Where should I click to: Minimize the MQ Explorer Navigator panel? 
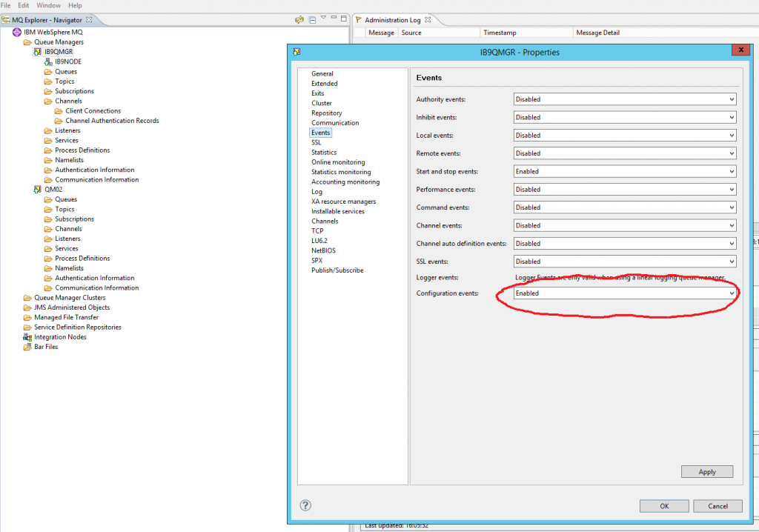click(334, 18)
